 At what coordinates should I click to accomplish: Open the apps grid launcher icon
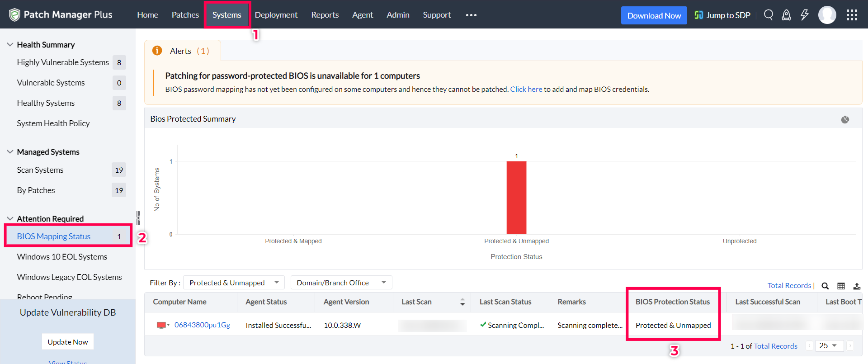pos(852,15)
